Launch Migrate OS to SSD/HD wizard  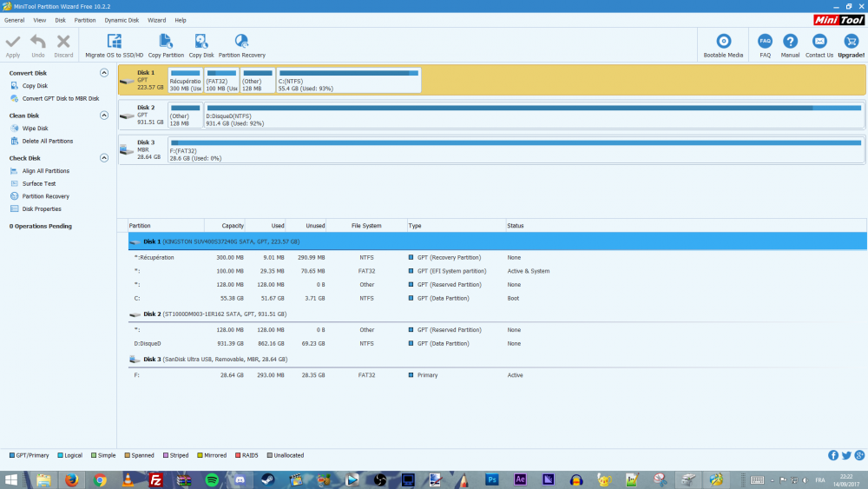click(114, 46)
